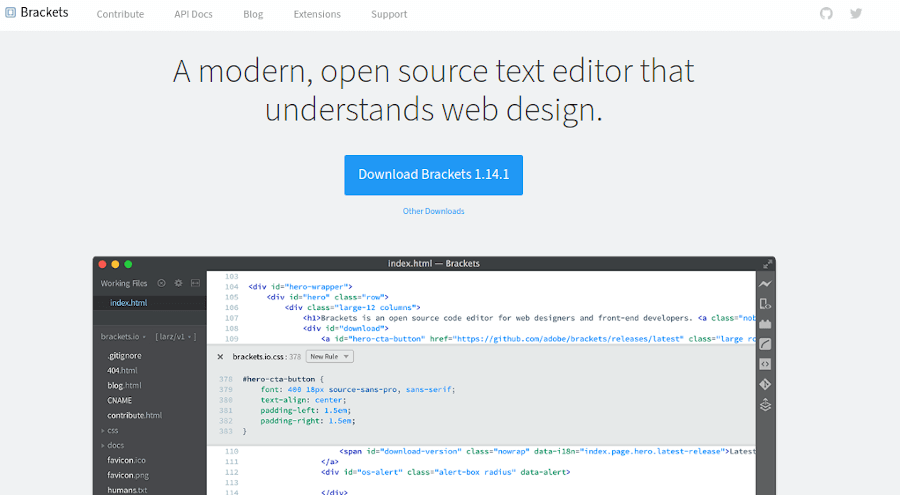Click the #hero-cta-button selector text
This screenshot has width=900, height=495.
(279, 379)
